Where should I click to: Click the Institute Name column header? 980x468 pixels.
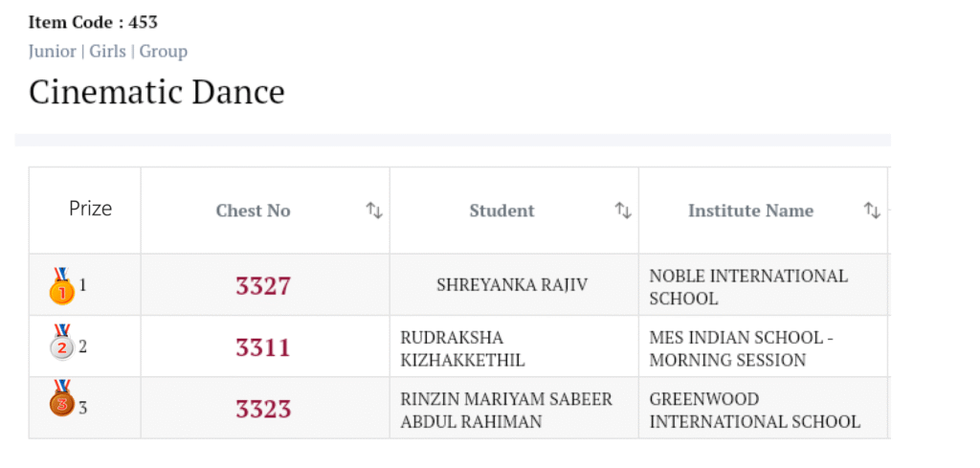click(x=750, y=211)
